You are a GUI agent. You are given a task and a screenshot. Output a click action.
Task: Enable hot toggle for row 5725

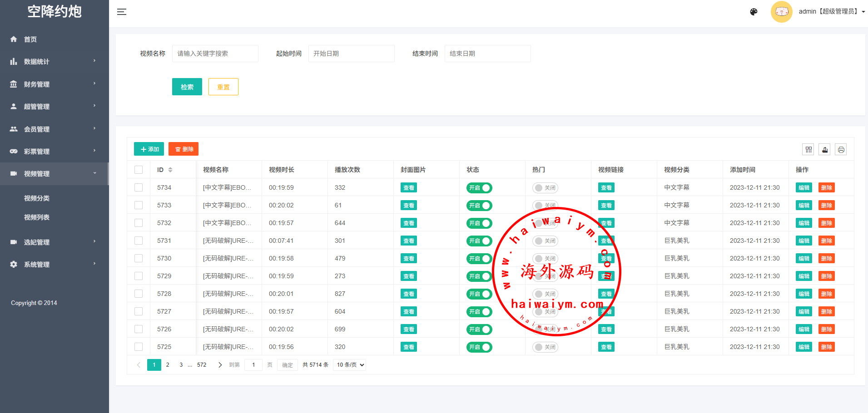[x=545, y=347]
